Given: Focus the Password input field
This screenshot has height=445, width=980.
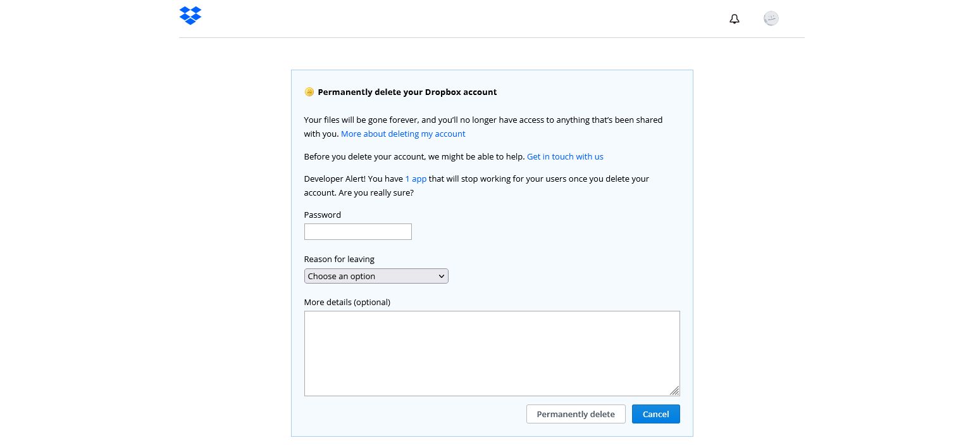Looking at the screenshot, I should pyautogui.click(x=357, y=232).
